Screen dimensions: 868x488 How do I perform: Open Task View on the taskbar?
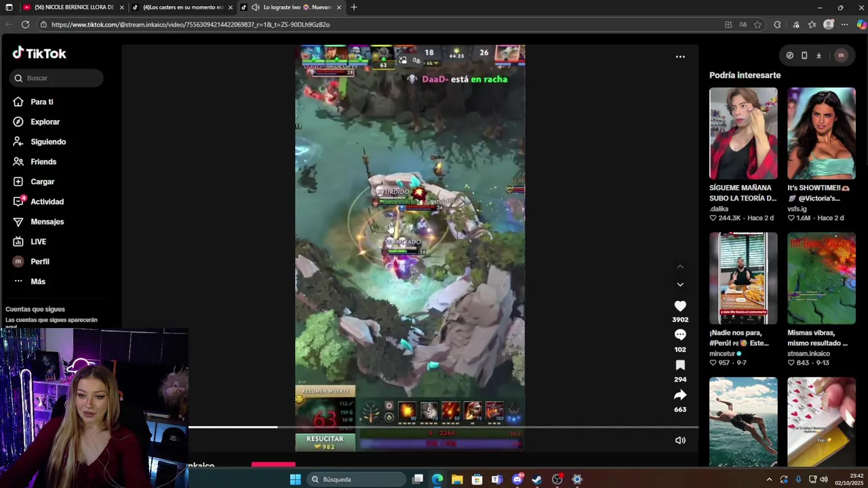418,479
